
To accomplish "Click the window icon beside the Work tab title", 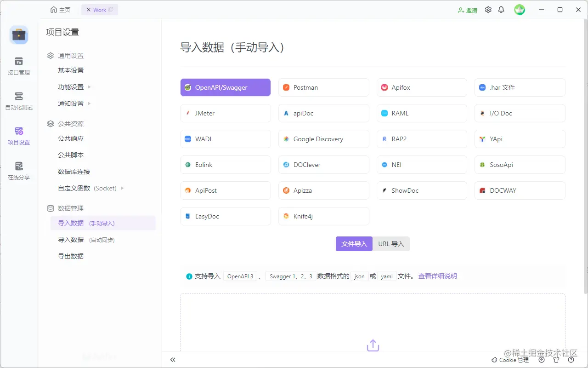I will coord(111,10).
